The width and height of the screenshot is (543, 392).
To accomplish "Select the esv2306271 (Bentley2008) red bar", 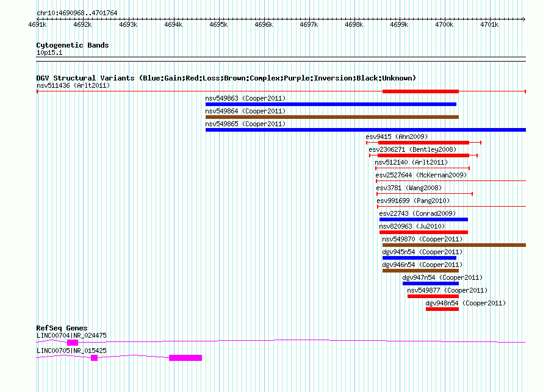I will 423,155.
